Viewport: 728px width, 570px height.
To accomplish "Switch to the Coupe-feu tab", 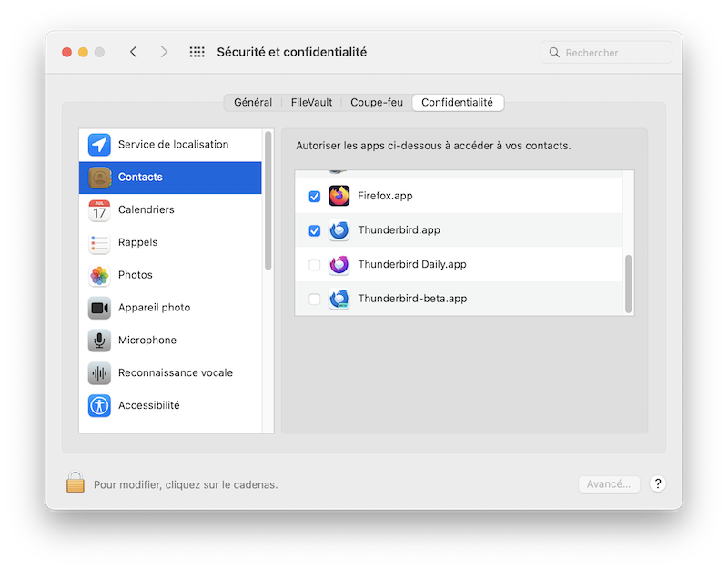I will (376, 103).
